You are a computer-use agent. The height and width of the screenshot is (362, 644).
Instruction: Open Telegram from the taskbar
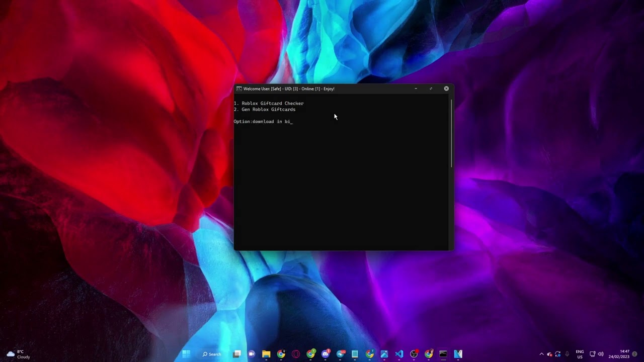[x=341, y=354]
